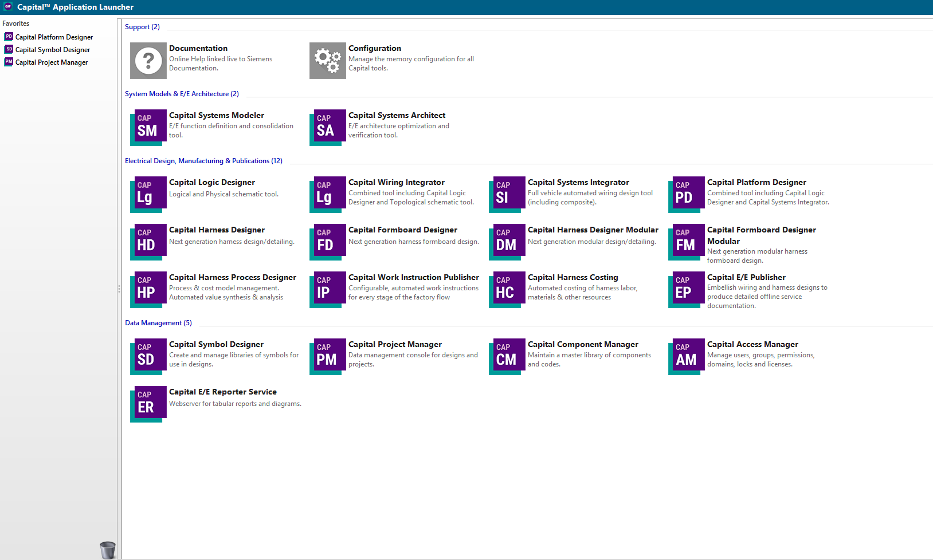
Task: Click the Capital Formboard Designer Modular title
Action: coord(762,235)
